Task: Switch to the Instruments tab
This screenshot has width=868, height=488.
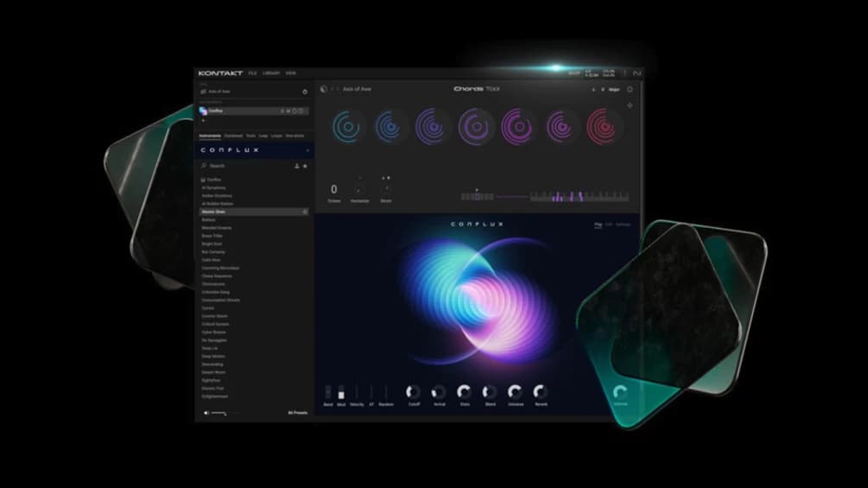Action: (210, 136)
